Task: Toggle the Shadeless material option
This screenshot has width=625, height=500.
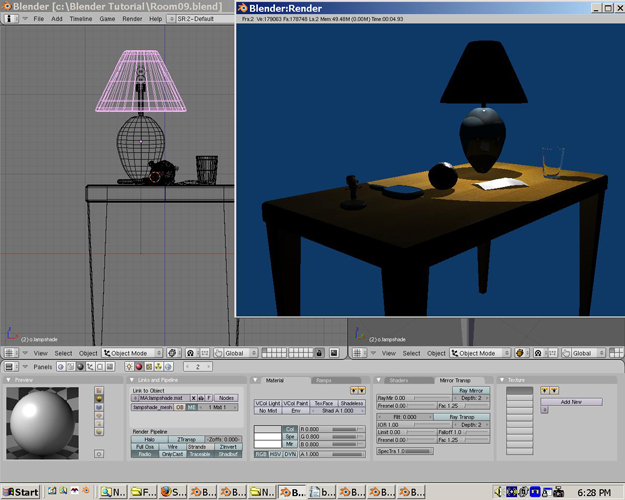Action: (352, 403)
